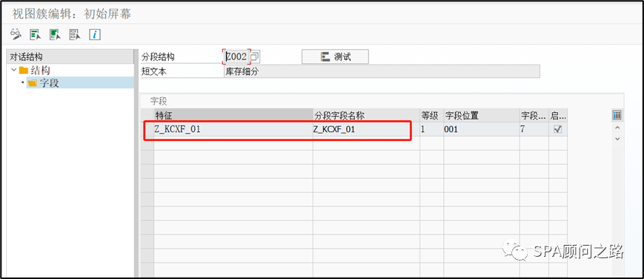Toggle Display/Change mode with glasses-pencil icon
The width and height of the screenshot is (644, 279).
pyautogui.click(x=16, y=34)
